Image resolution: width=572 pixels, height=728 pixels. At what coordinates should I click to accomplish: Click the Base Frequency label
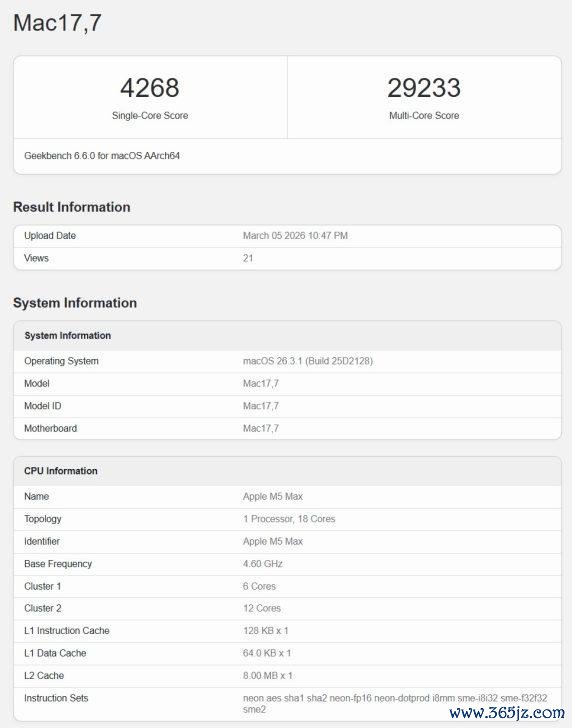[x=58, y=564]
